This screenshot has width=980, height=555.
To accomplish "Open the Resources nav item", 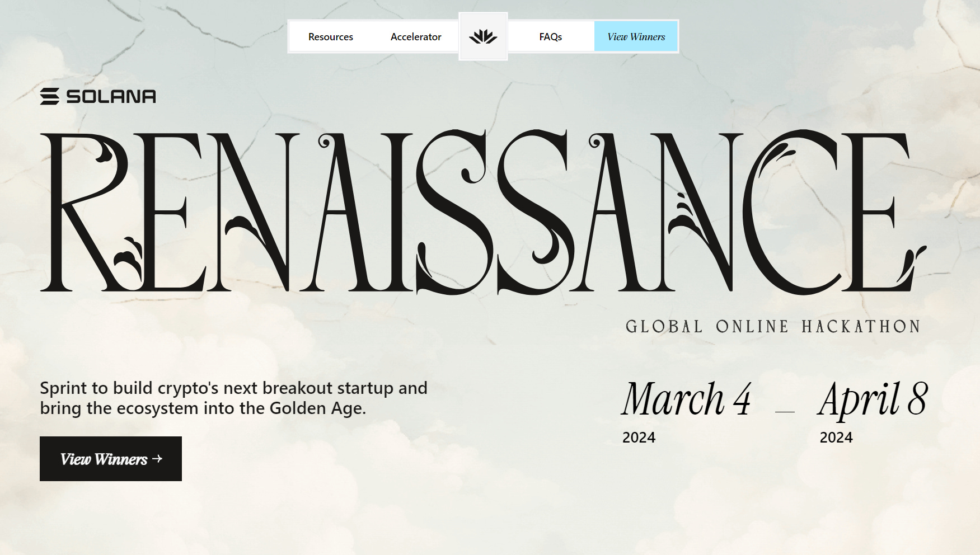I will [330, 37].
